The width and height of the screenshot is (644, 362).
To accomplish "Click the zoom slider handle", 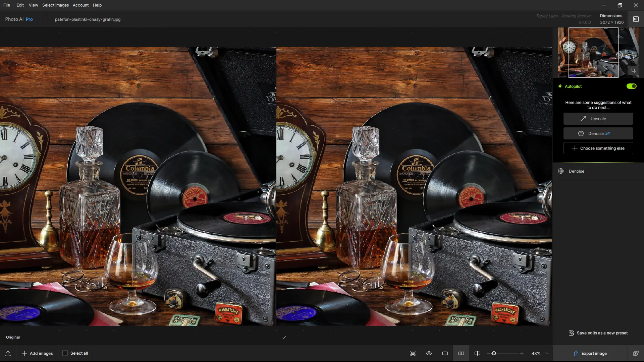I will [x=494, y=353].
